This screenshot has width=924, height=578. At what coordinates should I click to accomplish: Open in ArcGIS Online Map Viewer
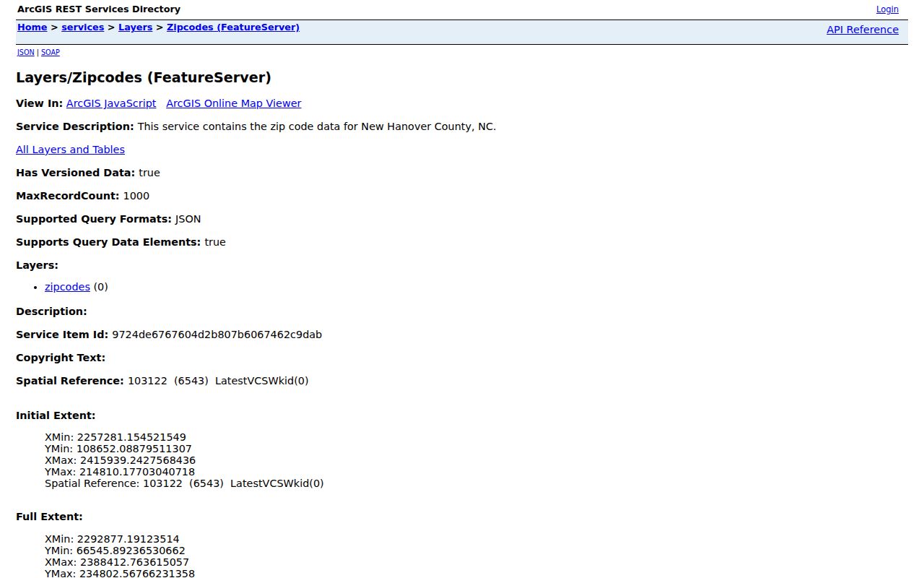pos(234,103)
